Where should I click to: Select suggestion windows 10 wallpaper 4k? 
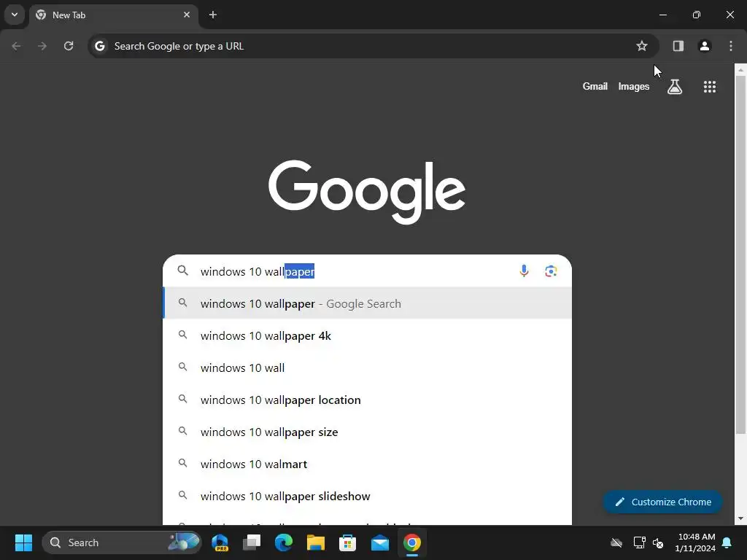point(368,335)
